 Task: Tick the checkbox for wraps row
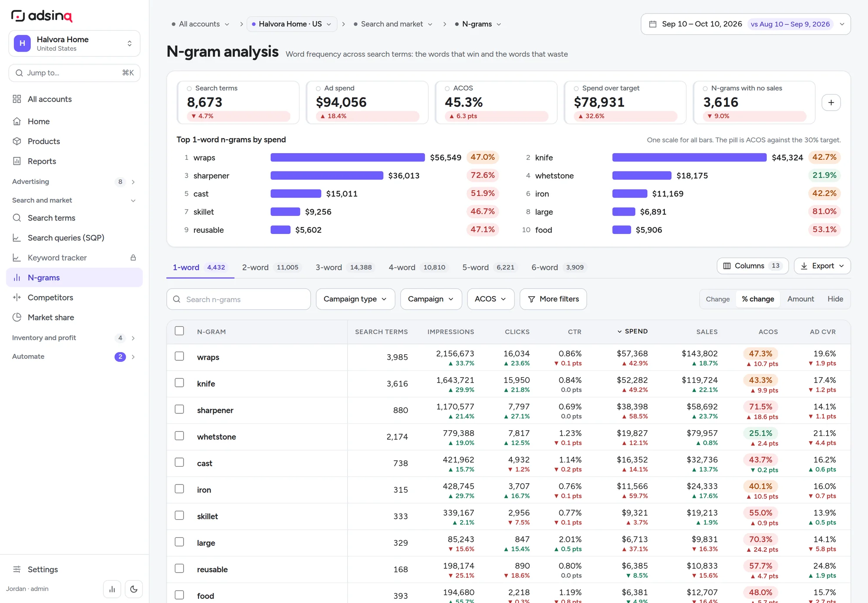(x=179, y=356)
